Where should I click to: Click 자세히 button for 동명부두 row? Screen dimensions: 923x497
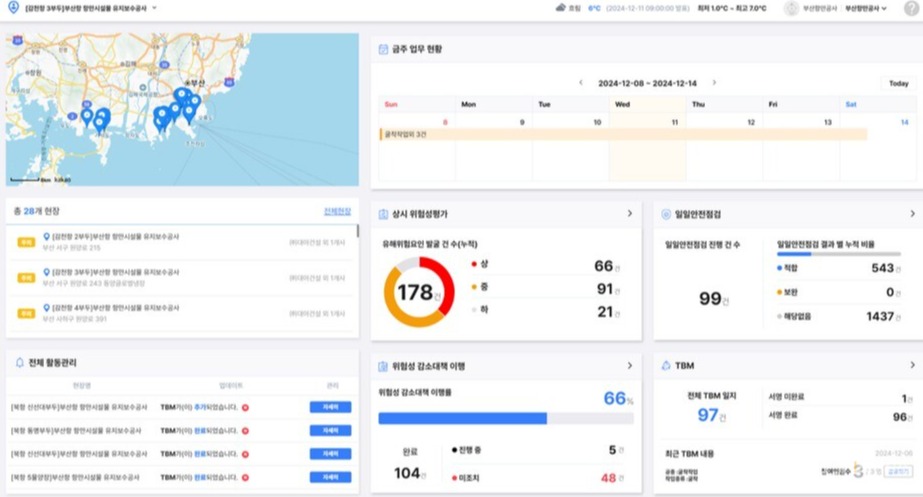click(x=330, y=430)
